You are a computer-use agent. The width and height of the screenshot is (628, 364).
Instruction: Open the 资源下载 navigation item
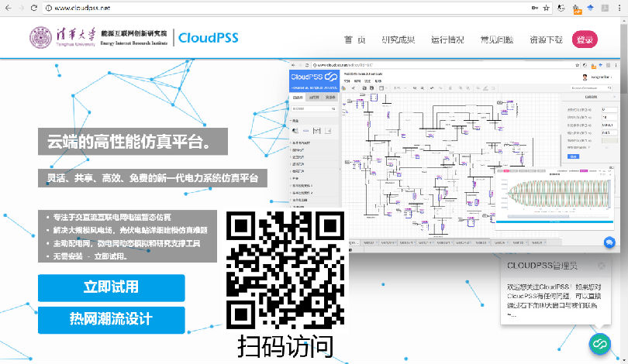pos(546,39)
